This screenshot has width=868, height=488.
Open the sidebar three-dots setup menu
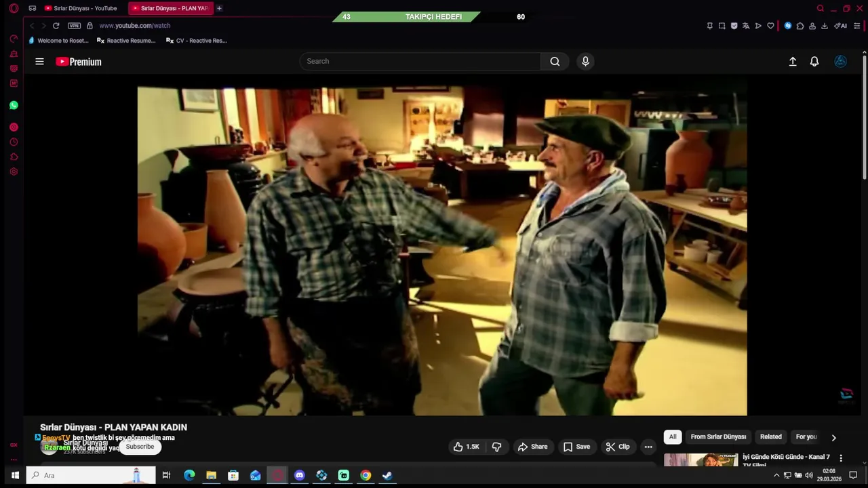[x=14, y=460]
